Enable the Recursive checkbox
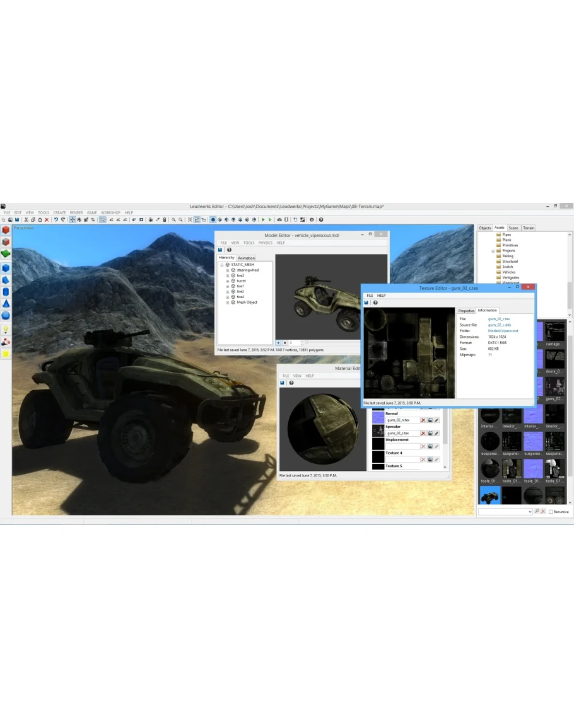574x728 pixels. tap(551, 512)
